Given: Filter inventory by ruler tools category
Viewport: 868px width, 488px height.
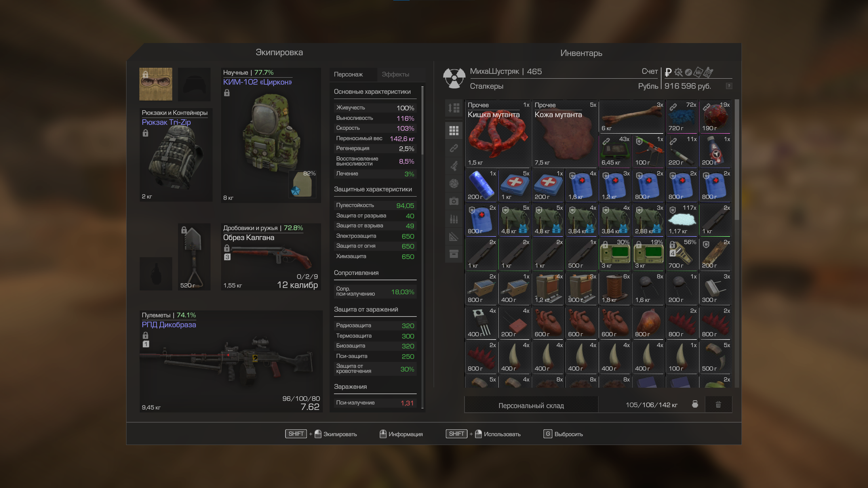Looking at the screenshot, I should (x=454, y=237).
